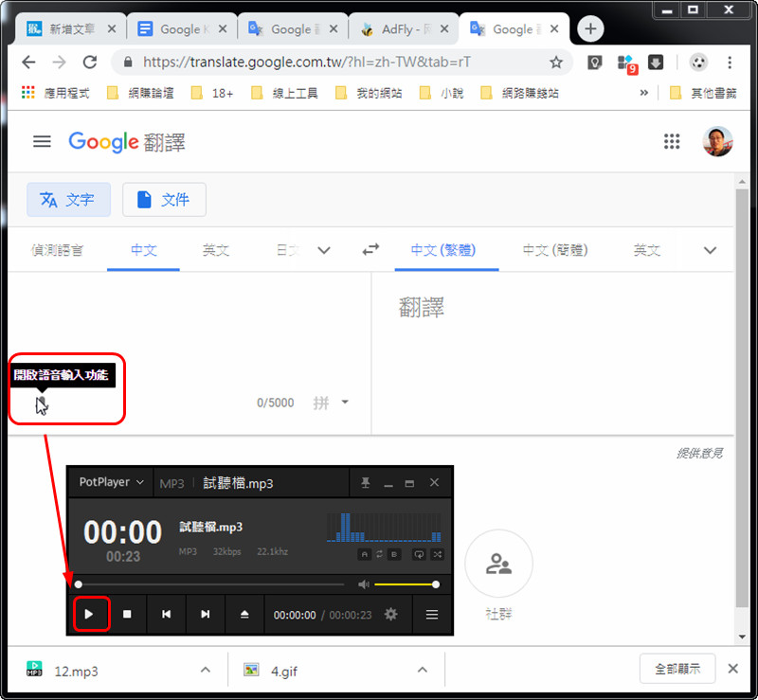Select 中文 (繁體) target language tab

tap(443, 250)
